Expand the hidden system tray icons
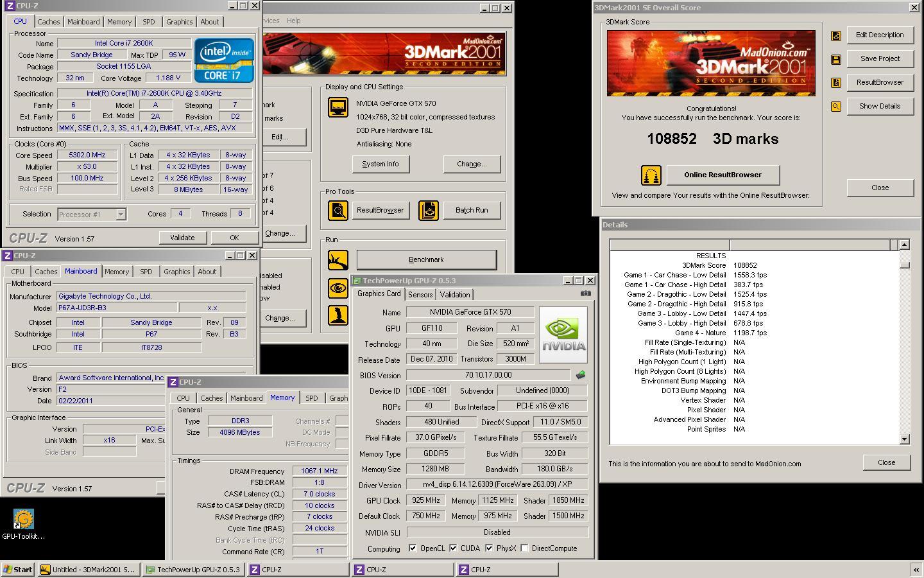Viewport: 924px width, 578px height. point(916,570)
